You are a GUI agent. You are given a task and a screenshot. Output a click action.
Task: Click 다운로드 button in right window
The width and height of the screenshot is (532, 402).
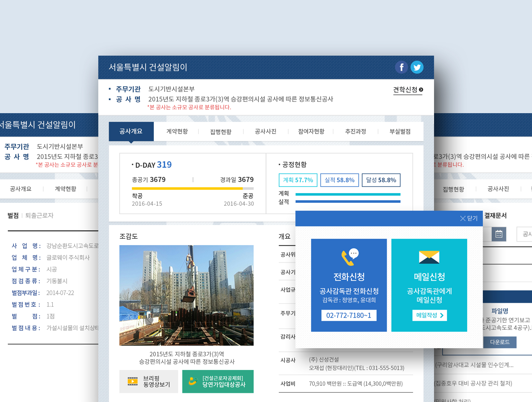pos(500,342)
